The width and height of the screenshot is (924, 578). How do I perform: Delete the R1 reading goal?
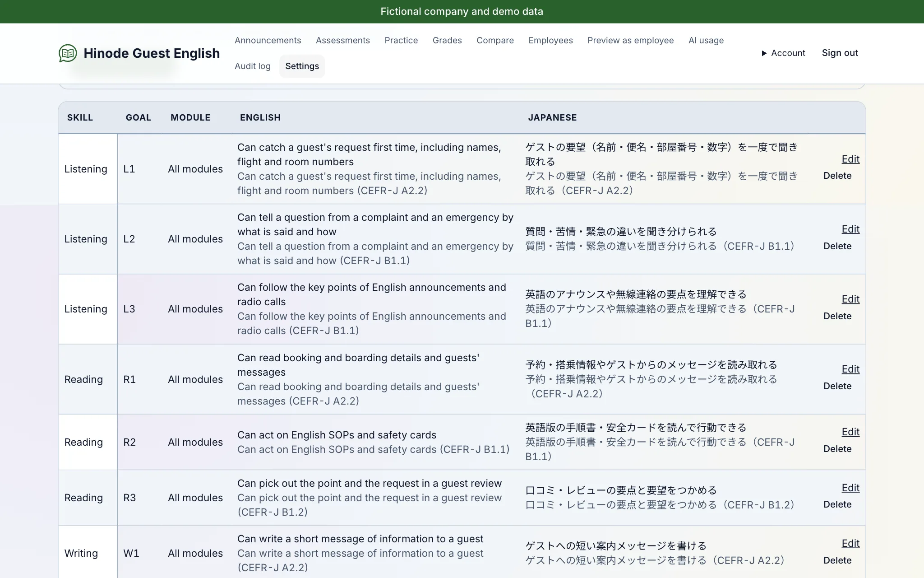(837, 386)
